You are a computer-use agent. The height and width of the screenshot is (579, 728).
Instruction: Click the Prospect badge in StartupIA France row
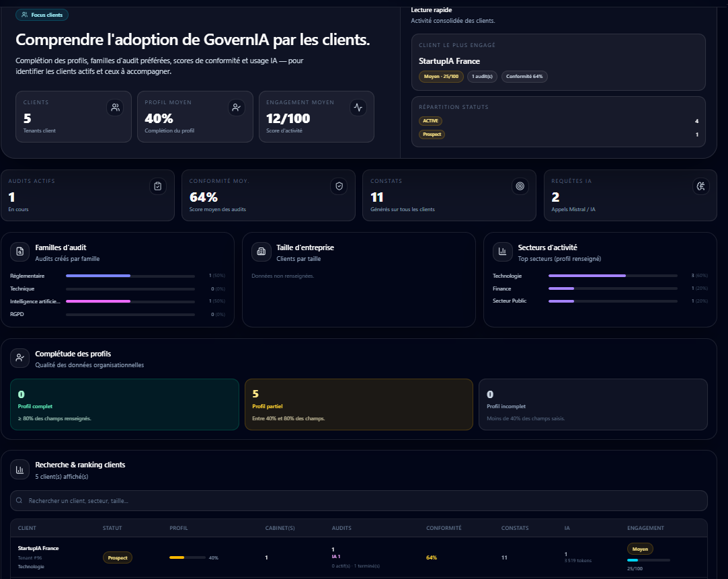tap(118, 557)
